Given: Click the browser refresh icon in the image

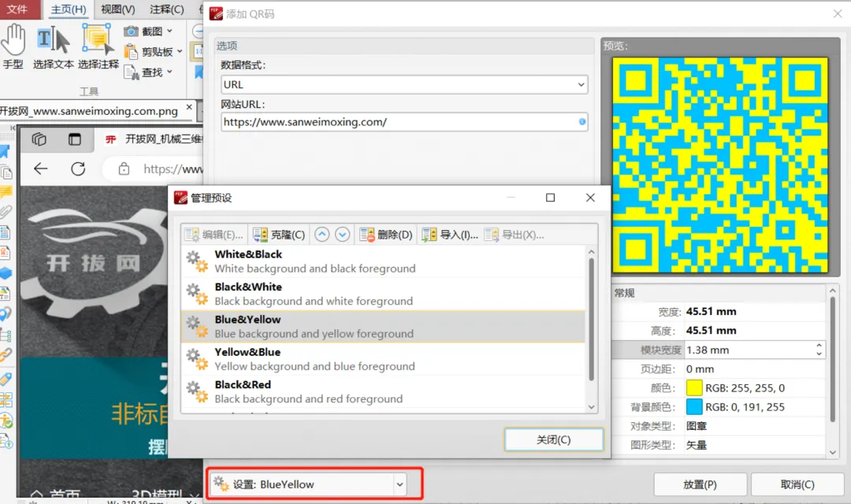Looking at the screenshot, I should click(78, 169).
